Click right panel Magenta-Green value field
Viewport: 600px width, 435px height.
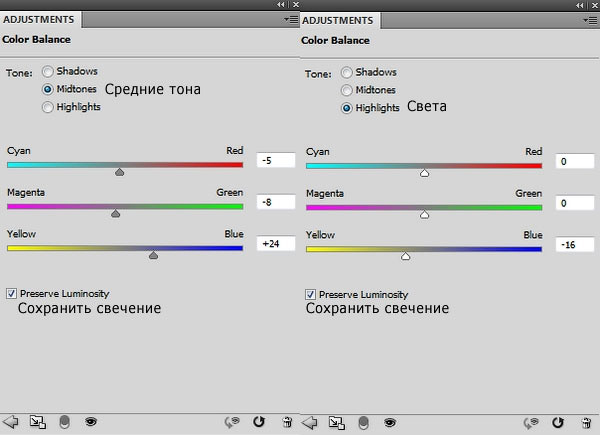point(575,203)
